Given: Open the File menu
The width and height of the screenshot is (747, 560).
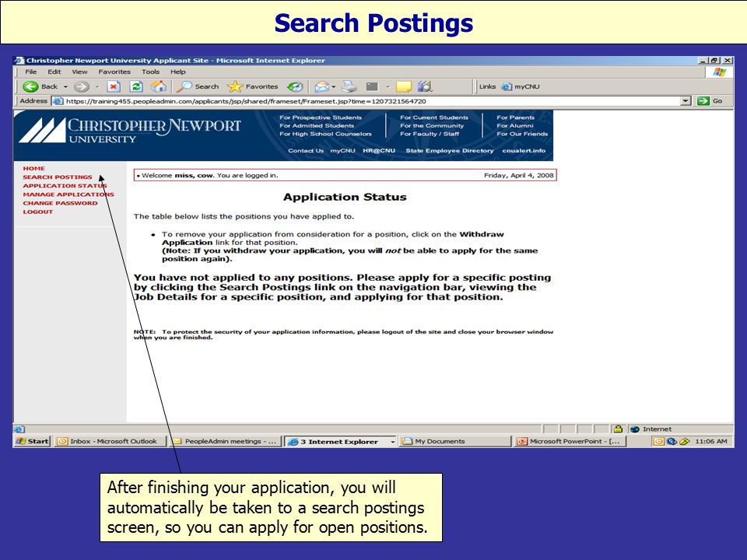Looking at the screenshot, I should (x=31, y=72).
